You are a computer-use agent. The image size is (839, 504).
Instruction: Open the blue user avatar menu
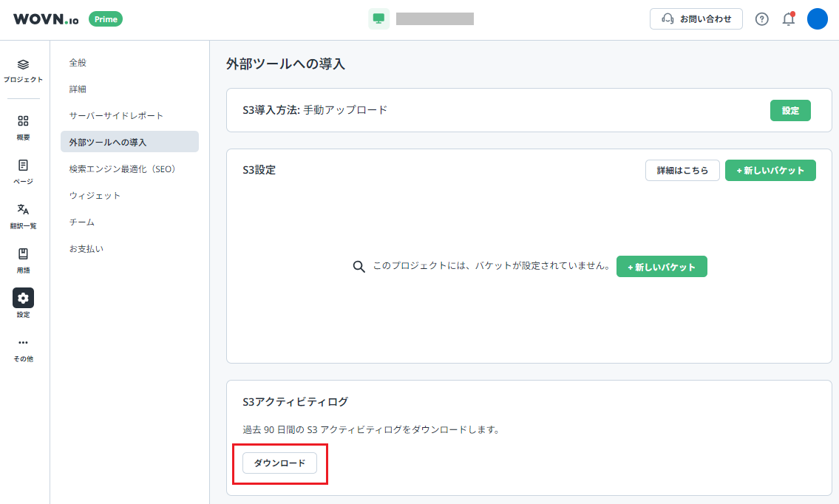817,19
